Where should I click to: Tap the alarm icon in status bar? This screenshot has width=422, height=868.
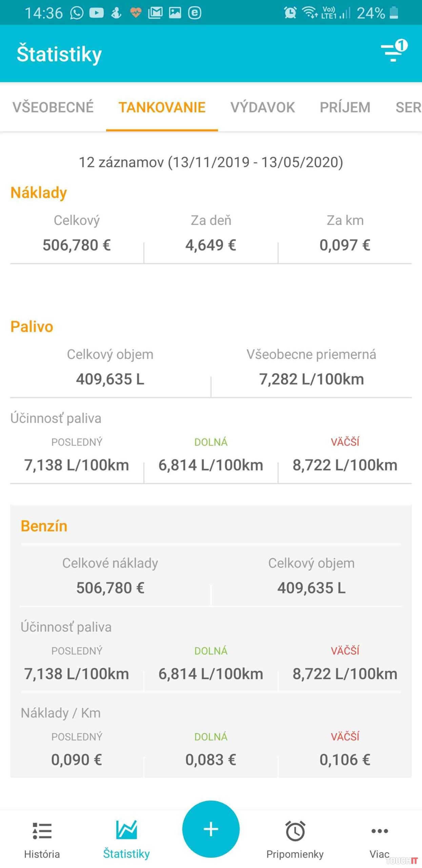(290, 13)
